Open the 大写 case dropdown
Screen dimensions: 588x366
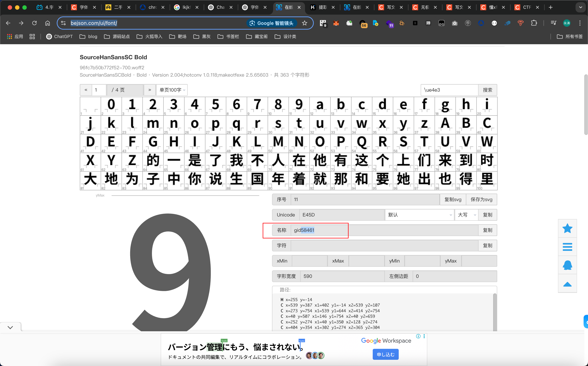pyautogui.click(x=466, y=215)
